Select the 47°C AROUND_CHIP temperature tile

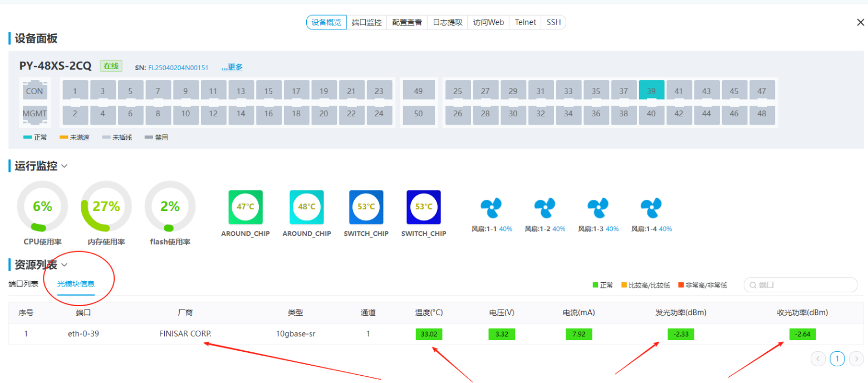point(246,207)
